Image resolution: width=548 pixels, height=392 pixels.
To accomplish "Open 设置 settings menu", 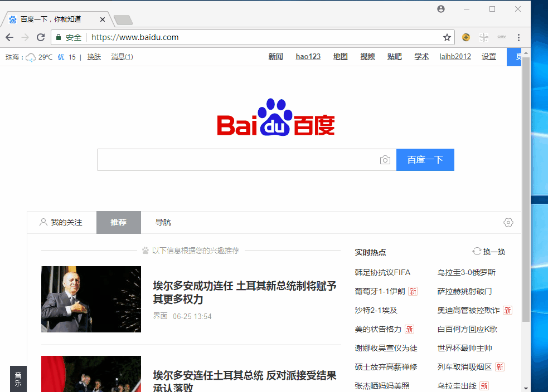I will 488,57.
